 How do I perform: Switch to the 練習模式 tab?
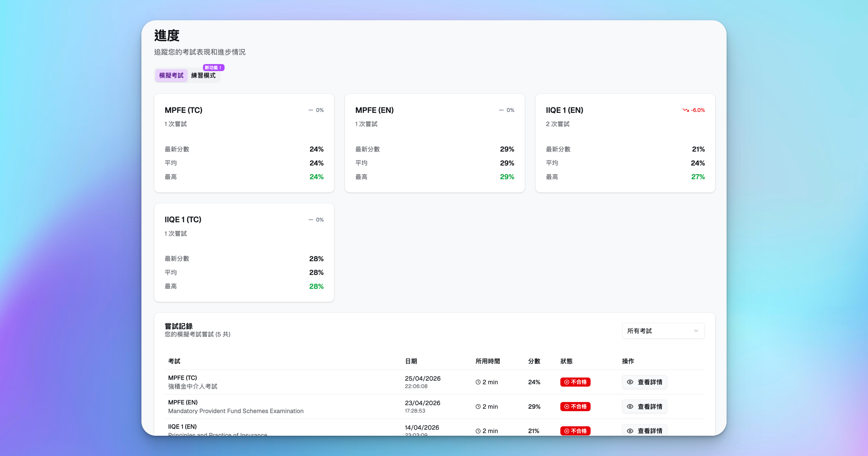203,75
